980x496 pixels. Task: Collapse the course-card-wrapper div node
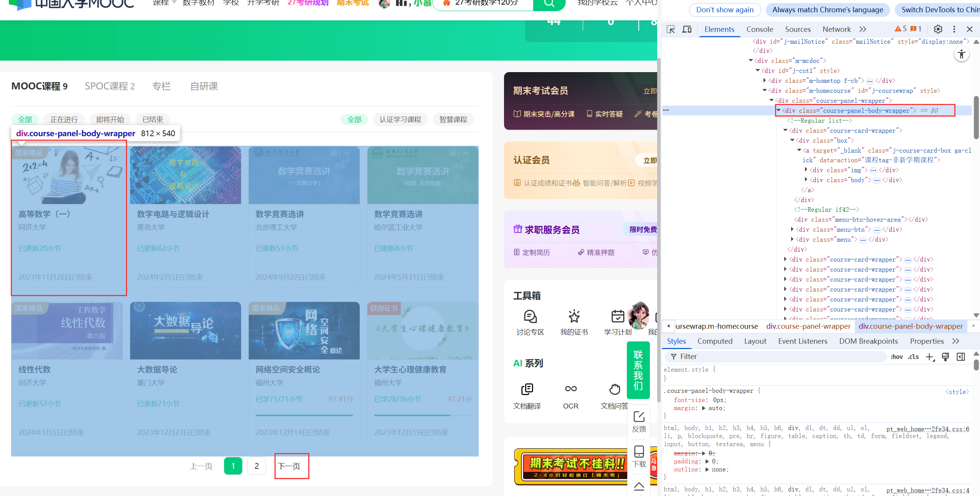click(785, 130)
